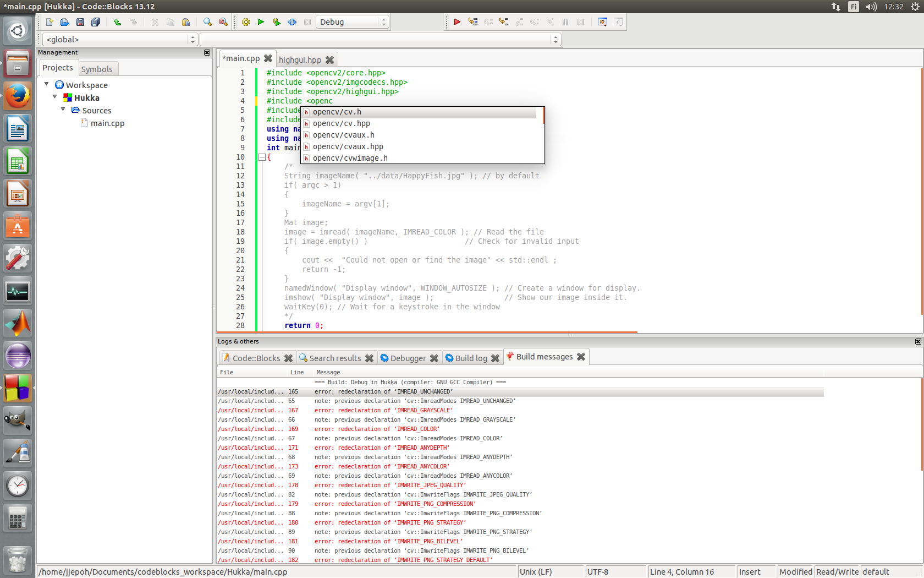
Task: Open the Search results log tab
Action: pyautogui.click(x=335, y=358)
